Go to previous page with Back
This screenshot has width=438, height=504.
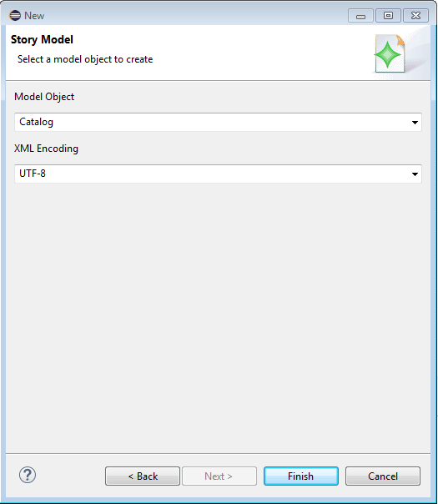click(143, 476)
